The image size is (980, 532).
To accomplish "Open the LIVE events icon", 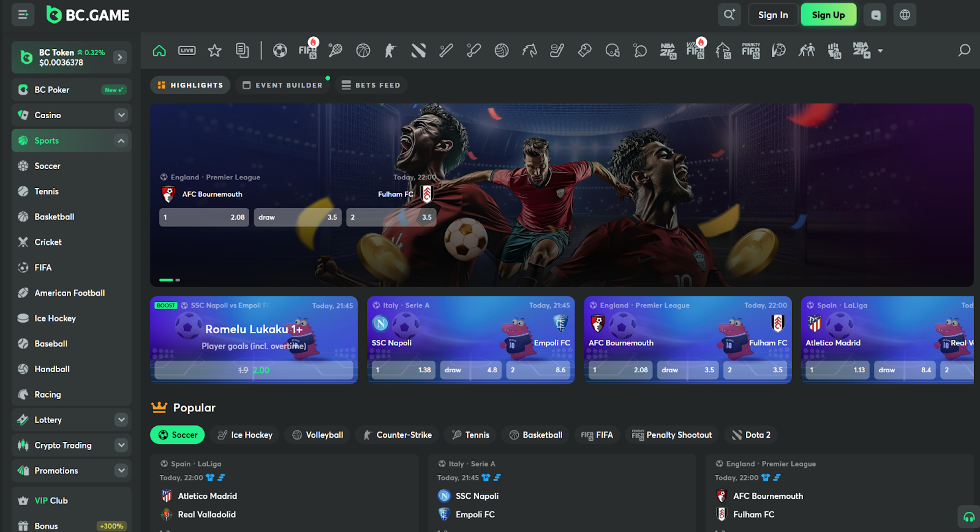I will 187,50.
